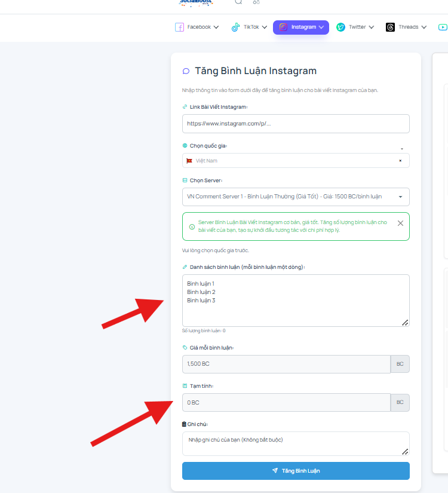
Task: Click the search icon in top header
Action: [238, 2]
